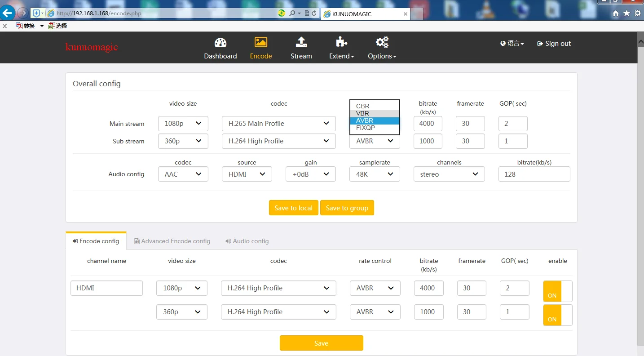Click the HDMI channel name field

click(x=106, y=288)
